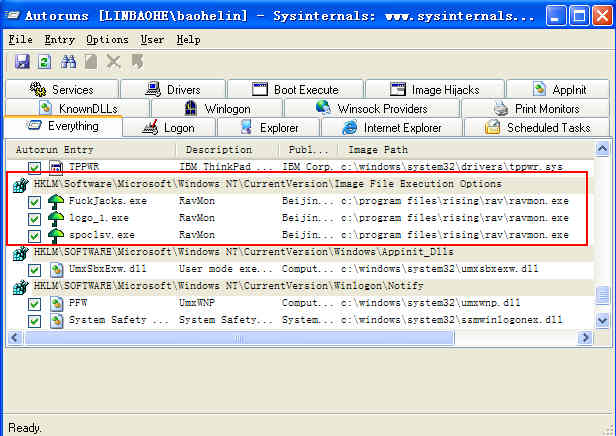Click the Refresh toolbar icon

tap(44, 62)
